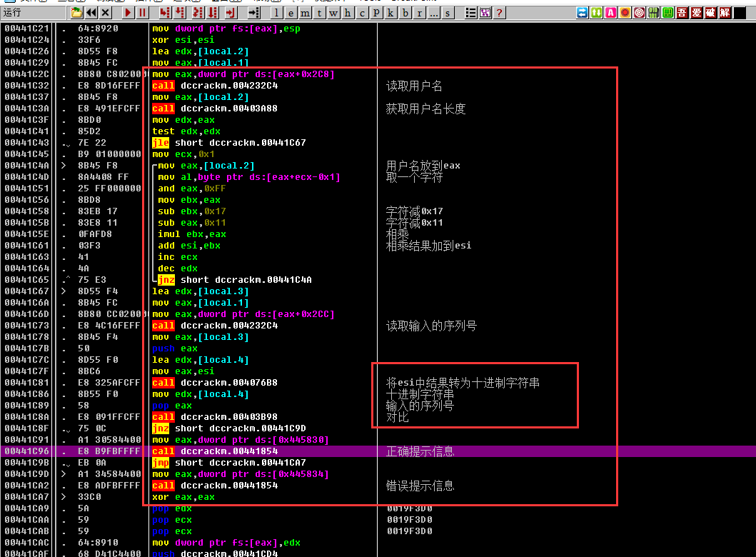Click the Trace into icon
Screen dimensions: 756x557
pos(198,13)
